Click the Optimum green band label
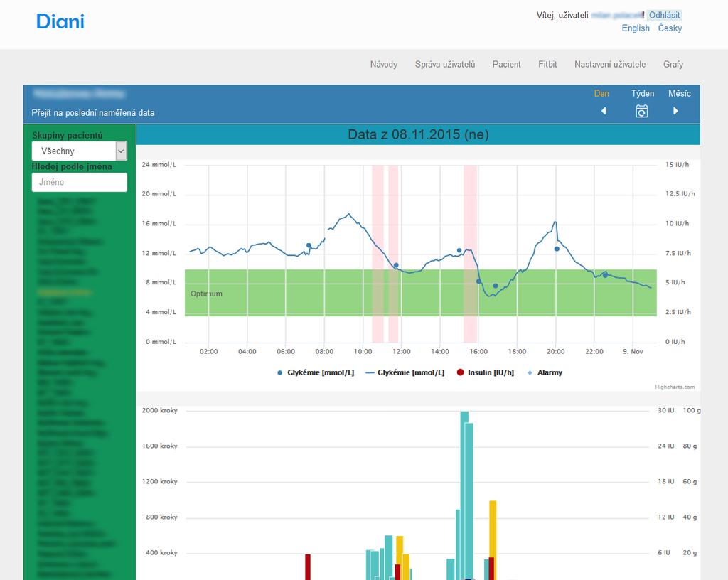Viewport: 728px width, 580px height. 206,294
